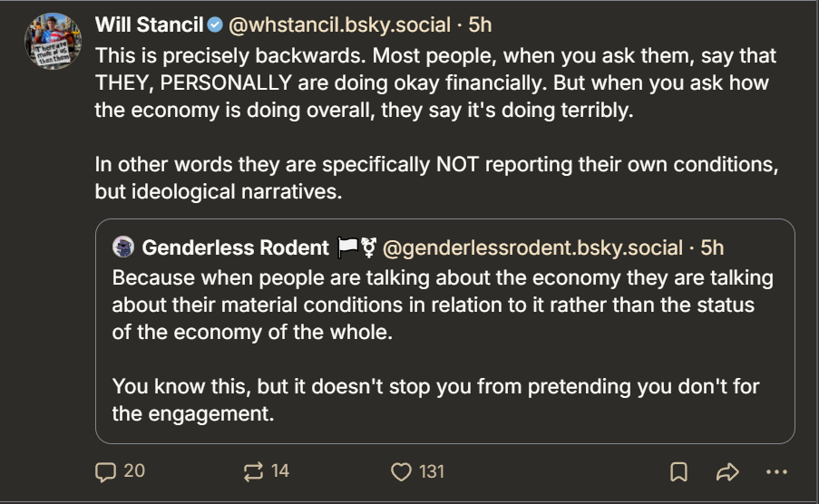Screen dimensions: 819x504
Task: Like the post with the heart icon
Action: pos(401,471)
